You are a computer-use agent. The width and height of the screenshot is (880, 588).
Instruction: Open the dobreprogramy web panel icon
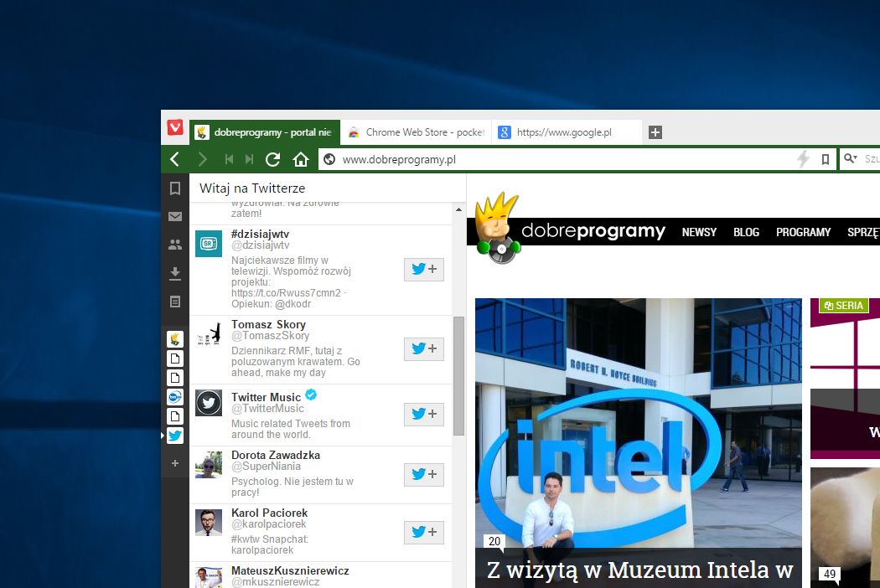click(175, 339)
